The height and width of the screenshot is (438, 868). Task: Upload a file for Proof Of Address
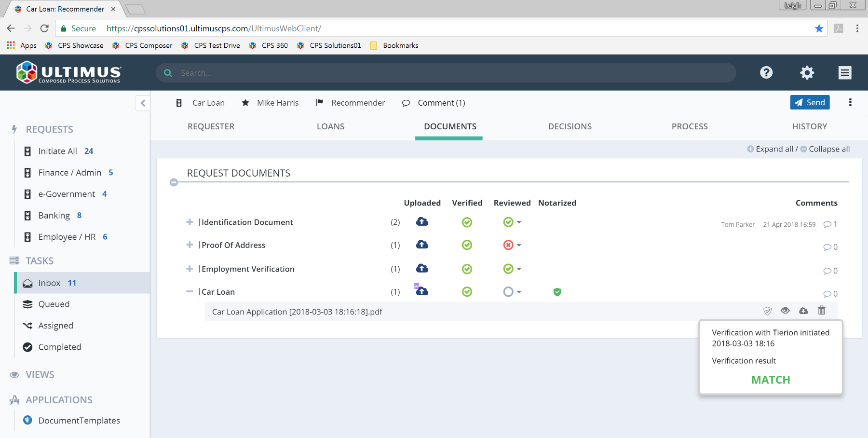[421, 245]
